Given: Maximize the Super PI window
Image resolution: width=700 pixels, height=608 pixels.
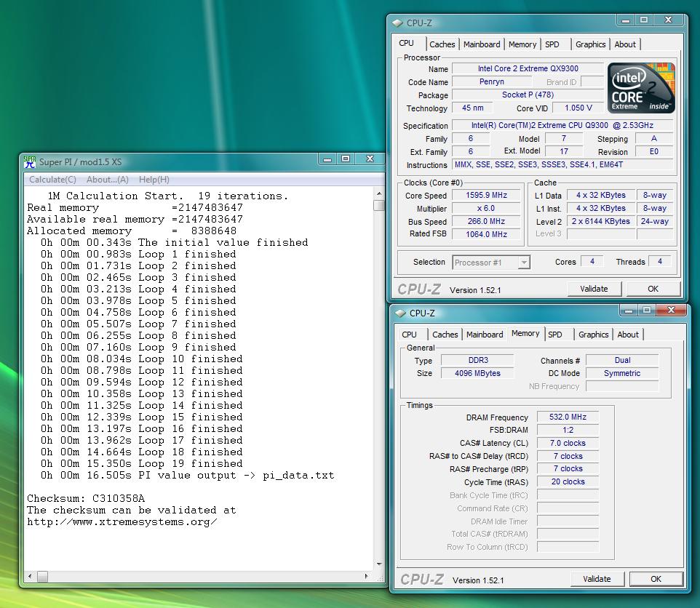Looking at the screenshot, I should (346, 159).
